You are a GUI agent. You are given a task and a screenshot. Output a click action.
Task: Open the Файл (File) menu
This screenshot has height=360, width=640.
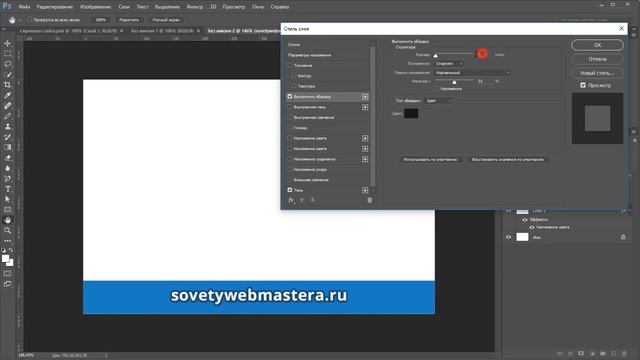[24, 7]
